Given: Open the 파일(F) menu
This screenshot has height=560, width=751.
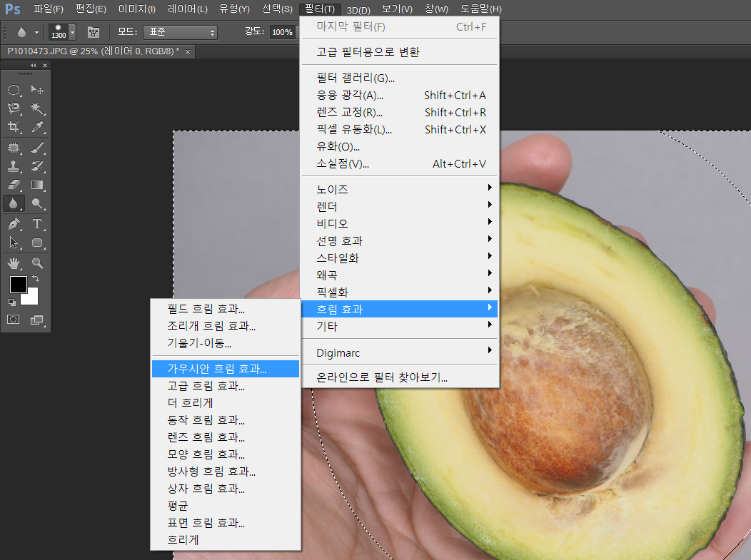Looking at the screenshot, I should click(49, 9).
